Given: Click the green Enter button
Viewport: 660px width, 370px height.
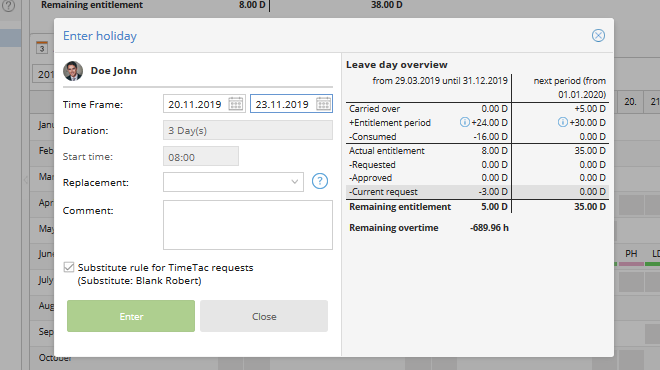Looking at the screenshot, I should [x=131, y=316].
